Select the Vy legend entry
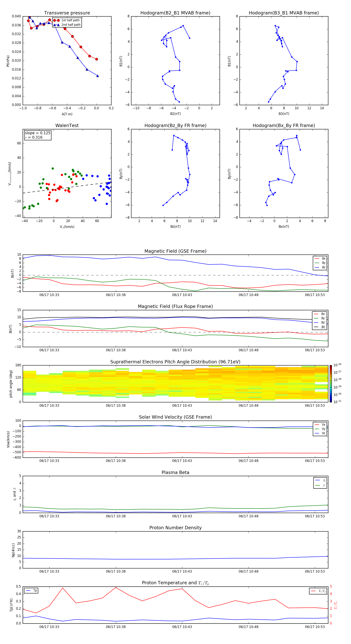Viewport: 351px width, 644px height. tap(320, 429)
